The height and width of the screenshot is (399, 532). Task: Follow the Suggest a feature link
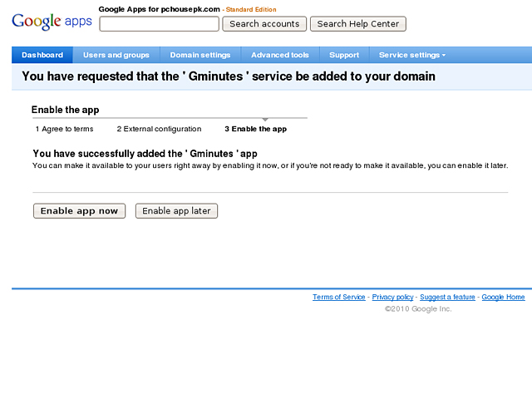point(447,297)
